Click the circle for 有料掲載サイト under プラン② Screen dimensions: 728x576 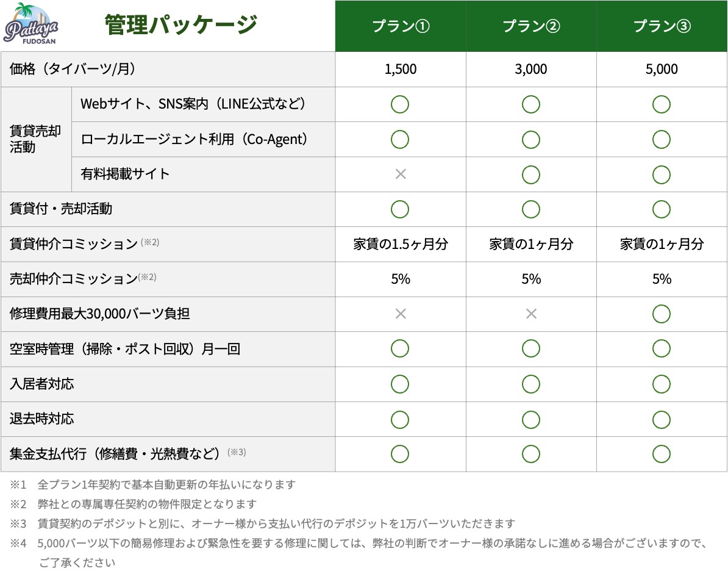(x=530, y=175)
